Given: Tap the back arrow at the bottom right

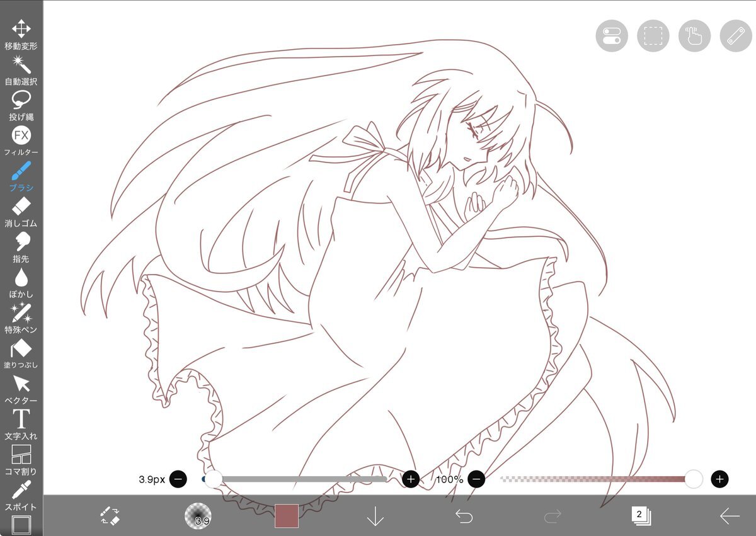Looking at the screenshot, I should (x=730, y=516).
